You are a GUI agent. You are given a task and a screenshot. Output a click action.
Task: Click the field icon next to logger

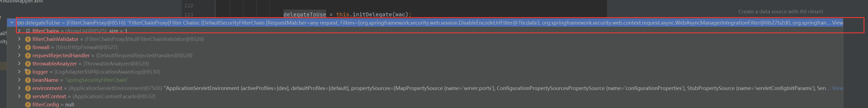pos(28,72)
